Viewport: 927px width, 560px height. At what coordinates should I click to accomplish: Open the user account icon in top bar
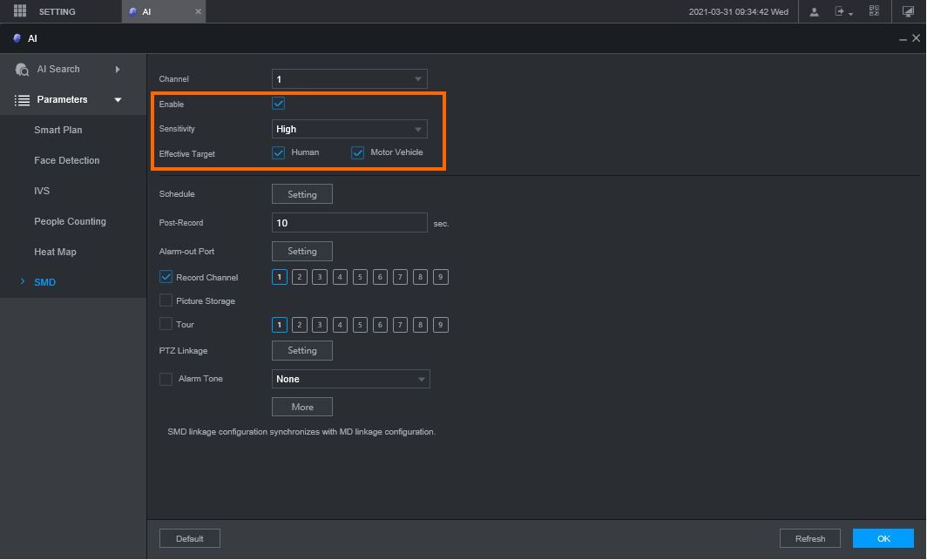(814, 12)
